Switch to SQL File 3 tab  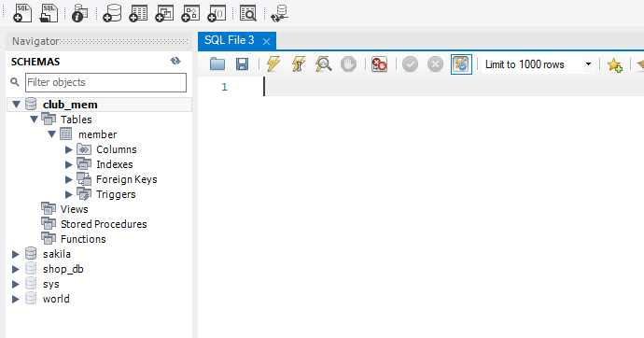coord(230,40)
